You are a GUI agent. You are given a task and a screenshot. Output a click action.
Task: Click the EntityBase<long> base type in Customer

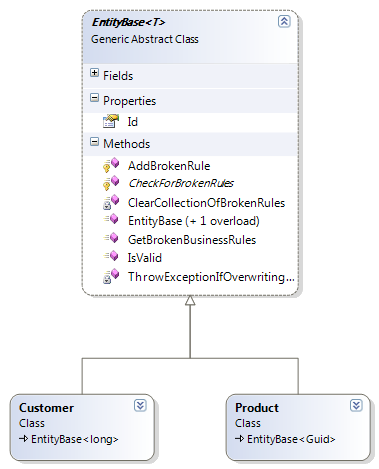tap(75, 439)
